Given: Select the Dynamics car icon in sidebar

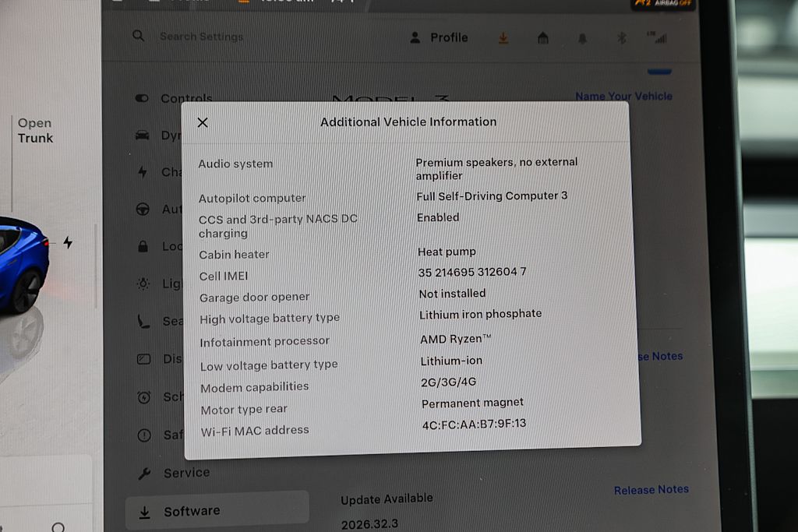Looking at the screenshot, I should tap(143, 136).
